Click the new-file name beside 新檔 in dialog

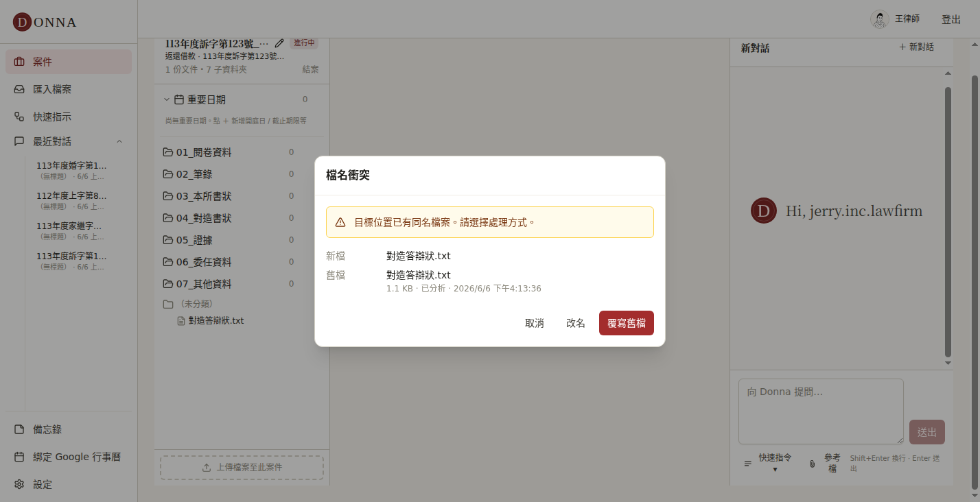419,256
